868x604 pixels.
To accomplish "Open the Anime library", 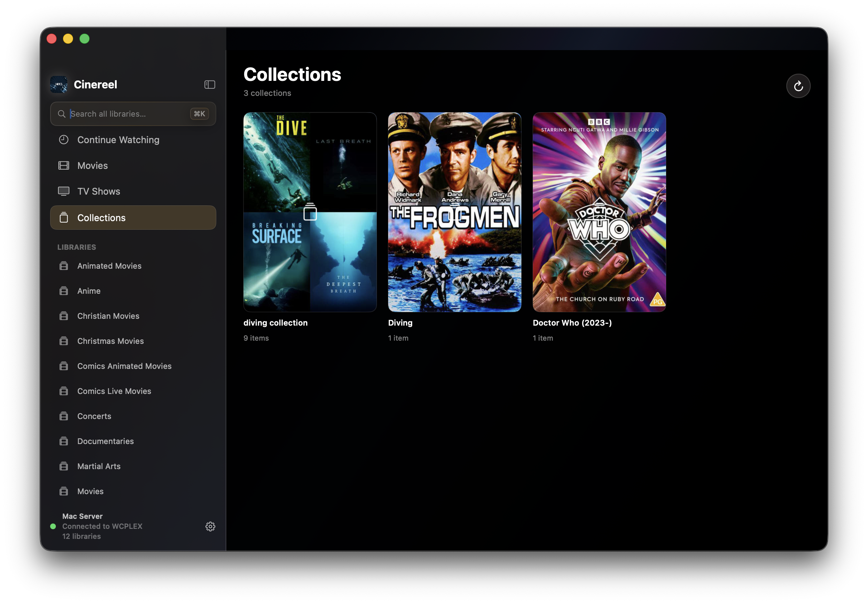I will (133, 291).
